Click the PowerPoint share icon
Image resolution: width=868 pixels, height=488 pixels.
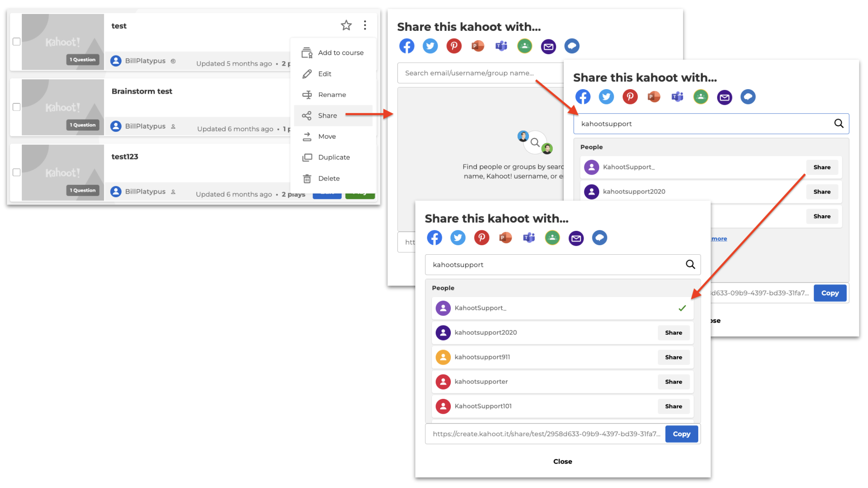(x=477, y=46)
